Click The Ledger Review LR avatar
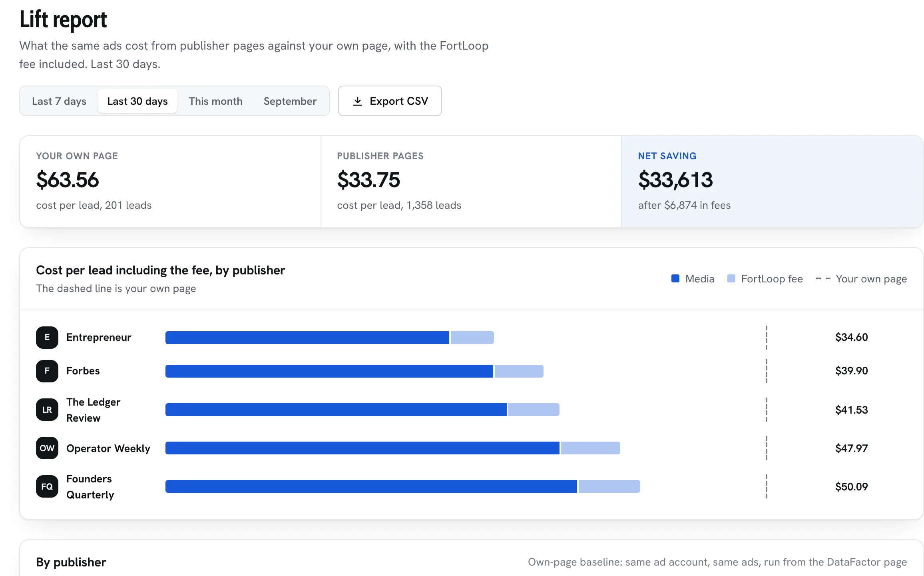Viewport: 924px width, 576px height. coord(47,410)
